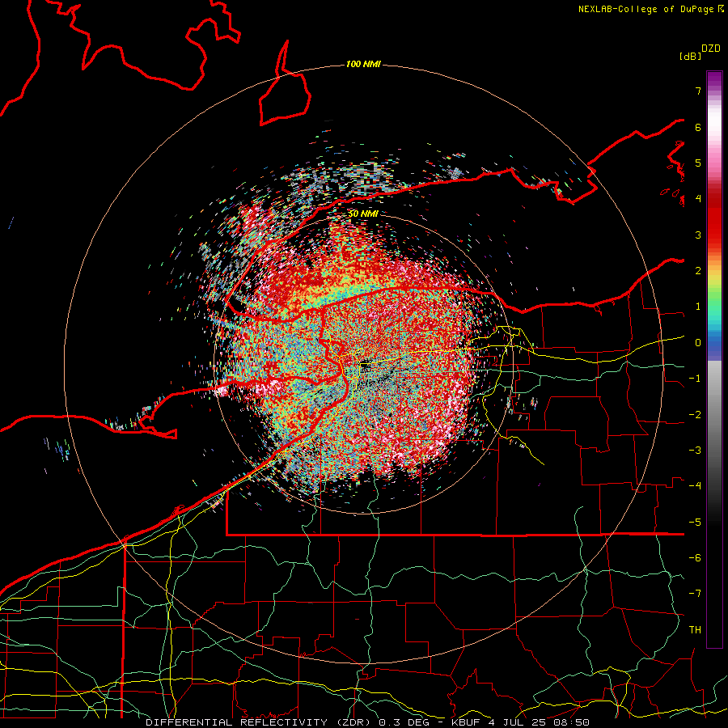The width and height of the screenshot is (728, 728).
Task: Click the 1 dB label on the color scale
Action: [698, 307]
